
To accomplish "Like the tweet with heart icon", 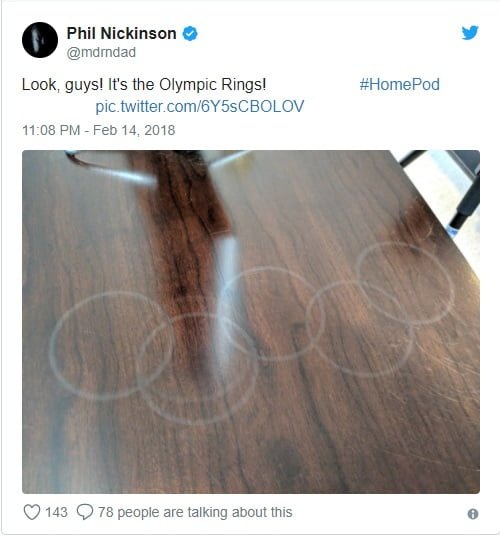I will click(32, 512).
